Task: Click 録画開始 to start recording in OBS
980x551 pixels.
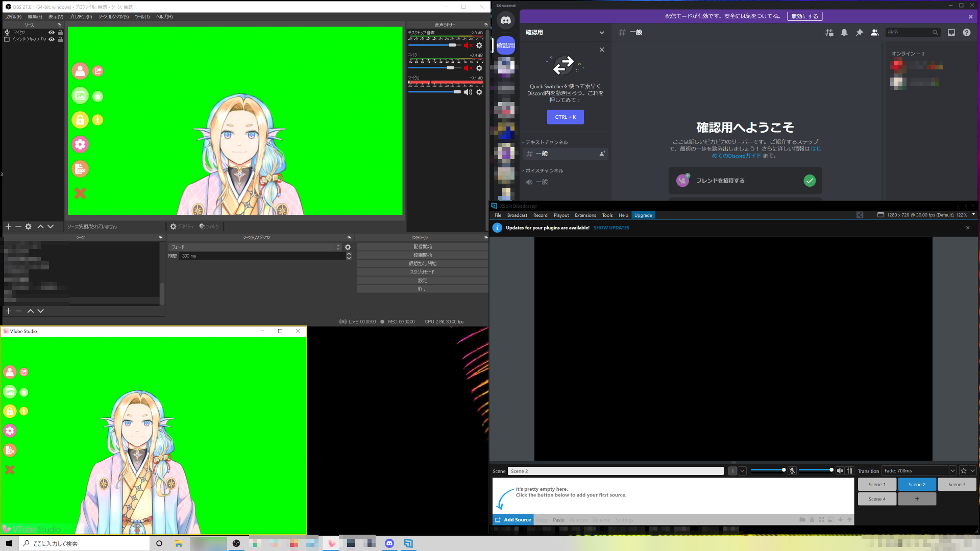Action: (x=423, y=255)
